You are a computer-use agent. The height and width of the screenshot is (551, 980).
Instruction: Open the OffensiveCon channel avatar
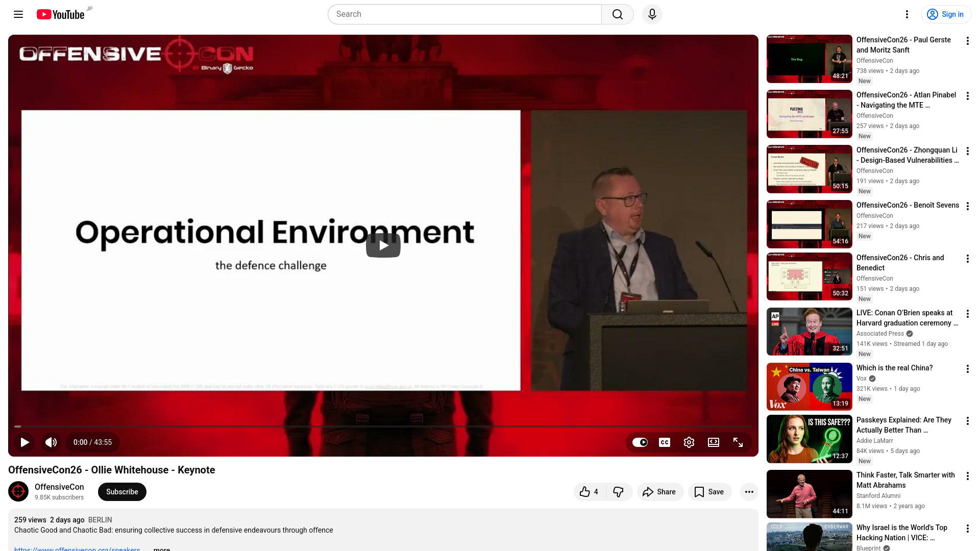tap(18, 492)
